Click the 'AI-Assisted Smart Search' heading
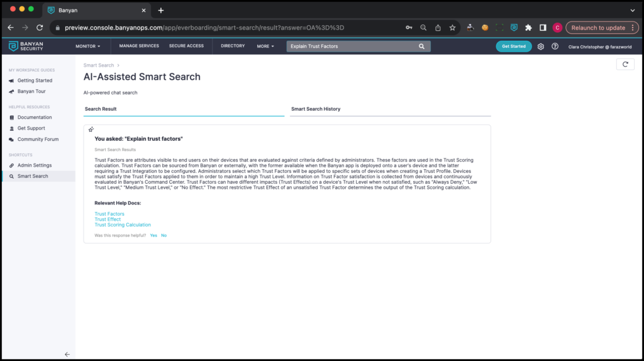The width and height of the screenshot is (644, 361). 142,77
